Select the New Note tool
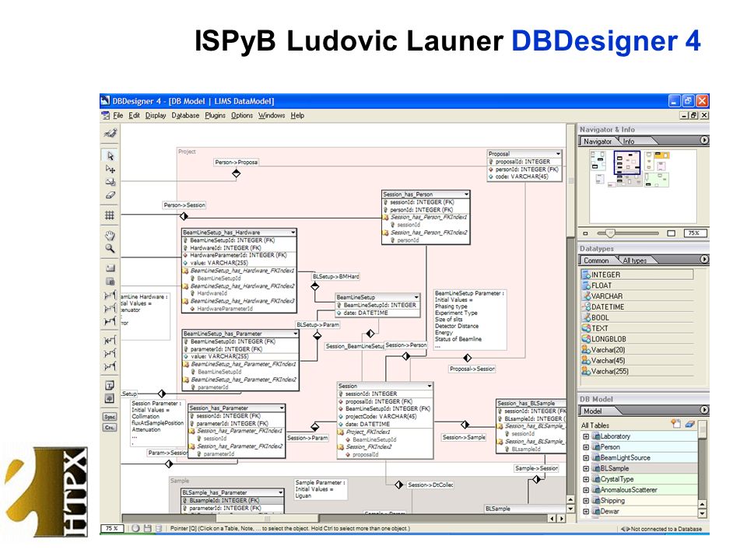Image resolution: width=747 pixels, height=560 pixels. (x=110, y=385)
